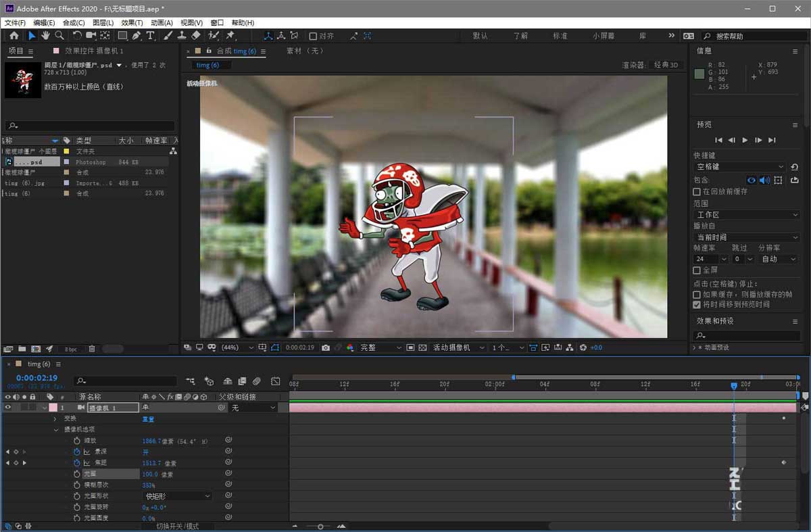Open the 活动摄像机 view dropdown
The height and width of the screenshot is (532, 811).
tap(459, 347)
